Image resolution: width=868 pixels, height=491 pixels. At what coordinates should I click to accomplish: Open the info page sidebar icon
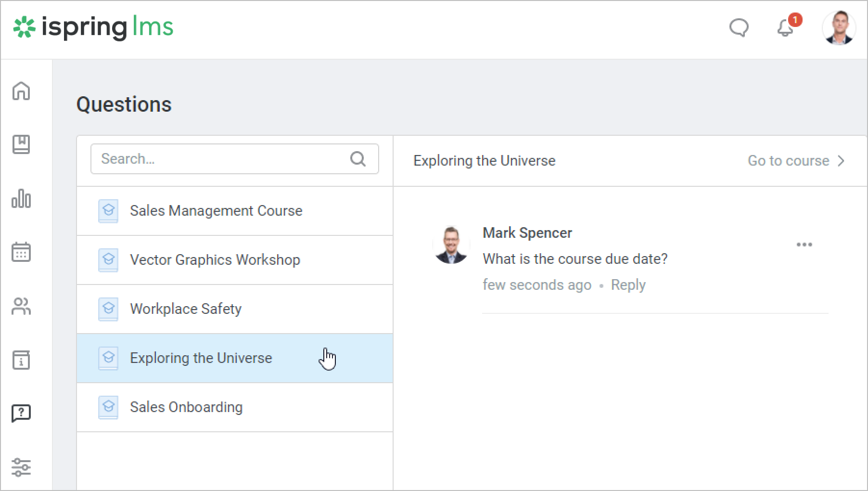21,360
